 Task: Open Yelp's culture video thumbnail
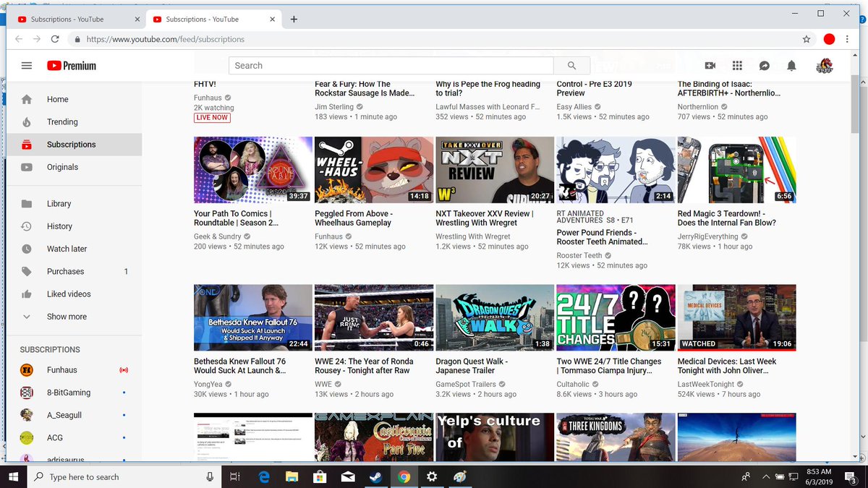495,437
